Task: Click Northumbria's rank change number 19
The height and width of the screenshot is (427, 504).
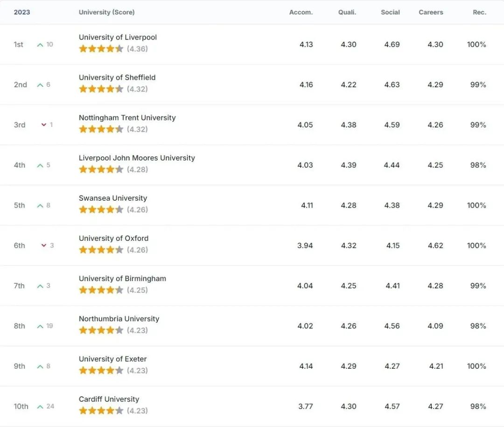Action: click(49, 326)
